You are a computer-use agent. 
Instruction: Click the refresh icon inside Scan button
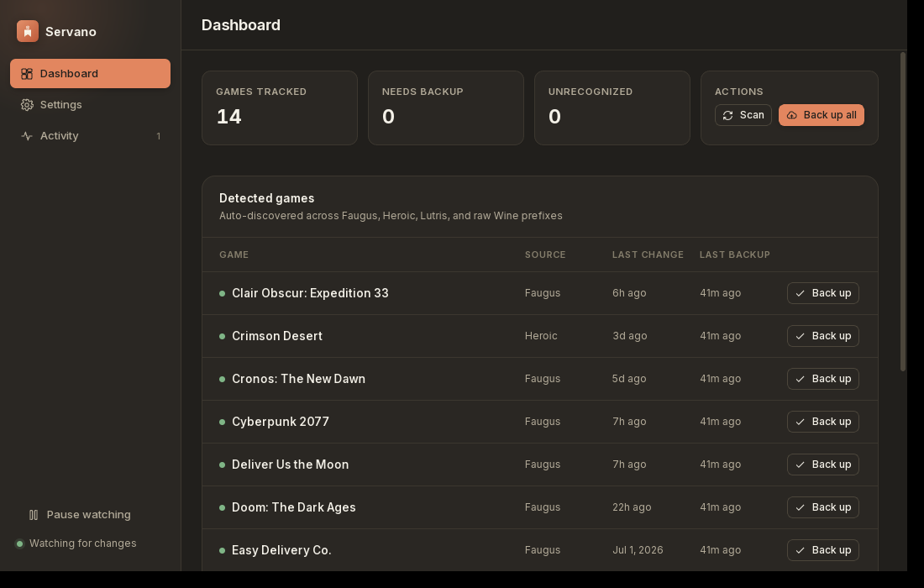click(x=727, y=115)
